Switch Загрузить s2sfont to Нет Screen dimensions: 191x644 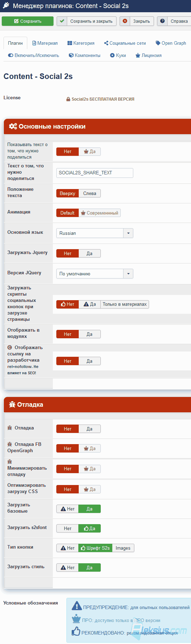click(x=68, y=528)
